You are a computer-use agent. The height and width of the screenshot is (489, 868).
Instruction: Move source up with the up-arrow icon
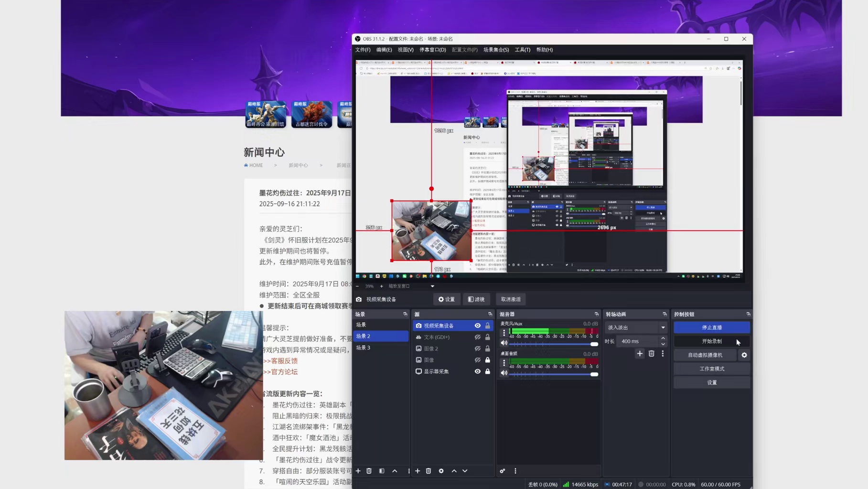[454, 471]
